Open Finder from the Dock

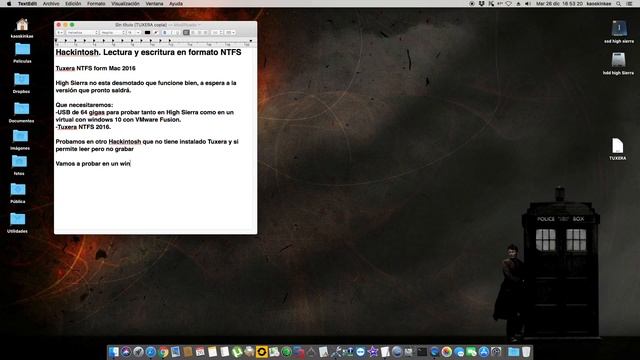(113, 352)
